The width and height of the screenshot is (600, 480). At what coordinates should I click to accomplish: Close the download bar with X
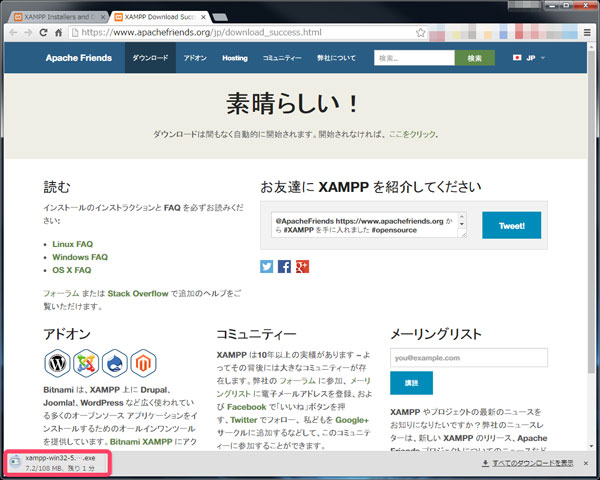pyautogui.click(x=586, y=463)
